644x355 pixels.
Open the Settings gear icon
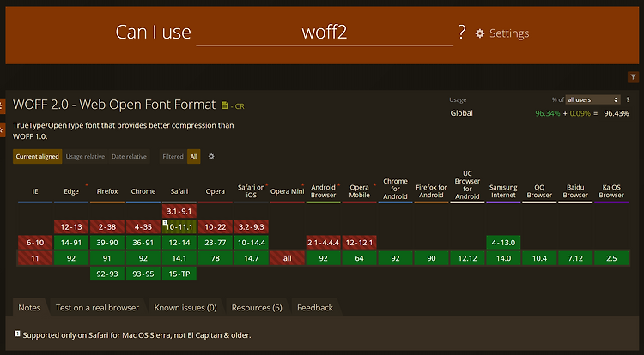(x=480, y=33)
